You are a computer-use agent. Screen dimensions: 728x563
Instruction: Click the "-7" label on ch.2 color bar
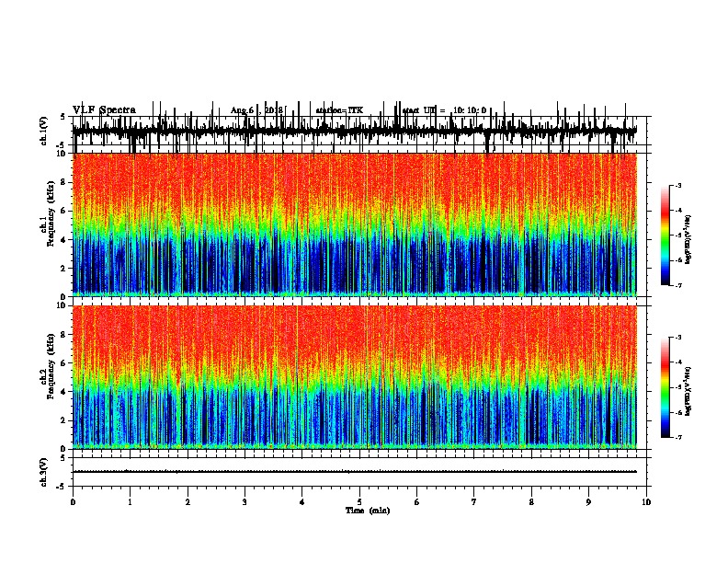[677, 437]
